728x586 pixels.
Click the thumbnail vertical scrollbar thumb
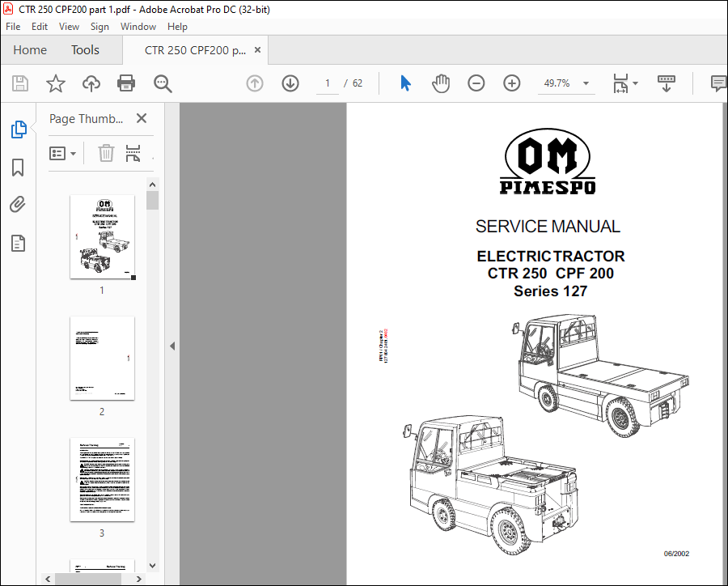[152, 200]
